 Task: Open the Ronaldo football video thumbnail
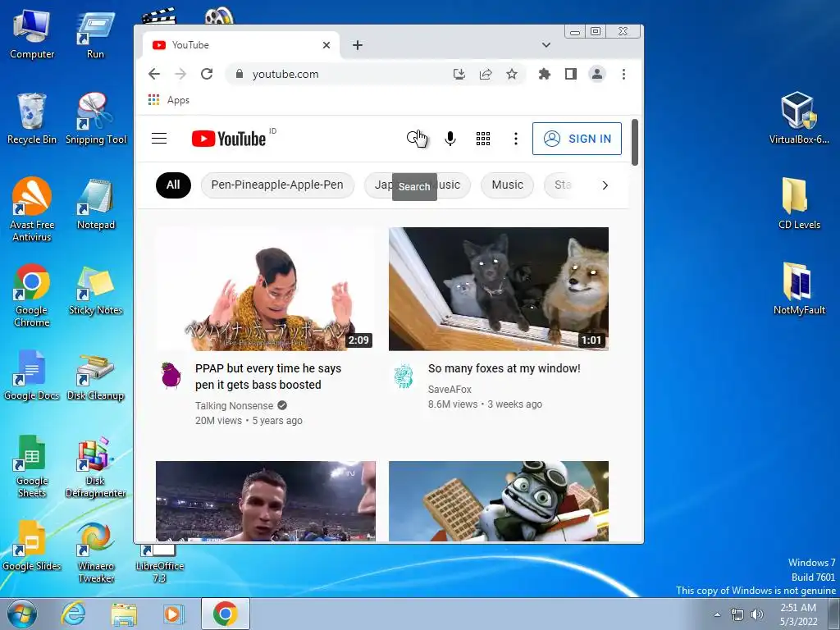tap(266, 501)
